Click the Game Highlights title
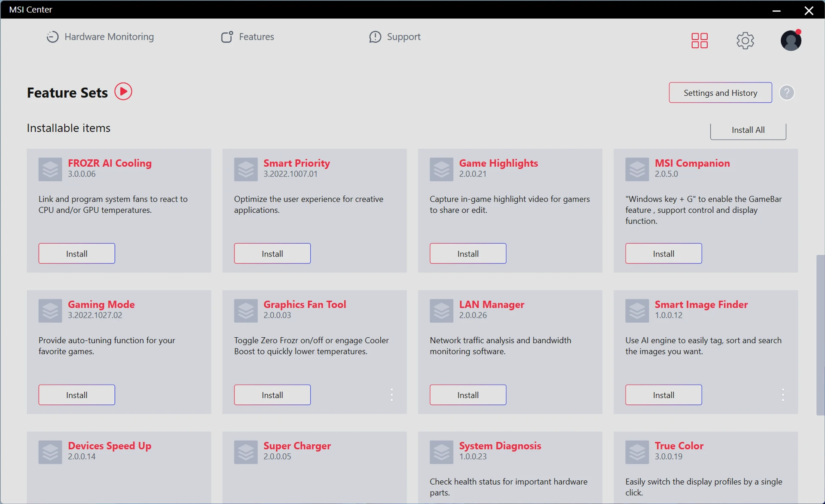This screenshot has width=825, height=504. click(x=498, y=163)
